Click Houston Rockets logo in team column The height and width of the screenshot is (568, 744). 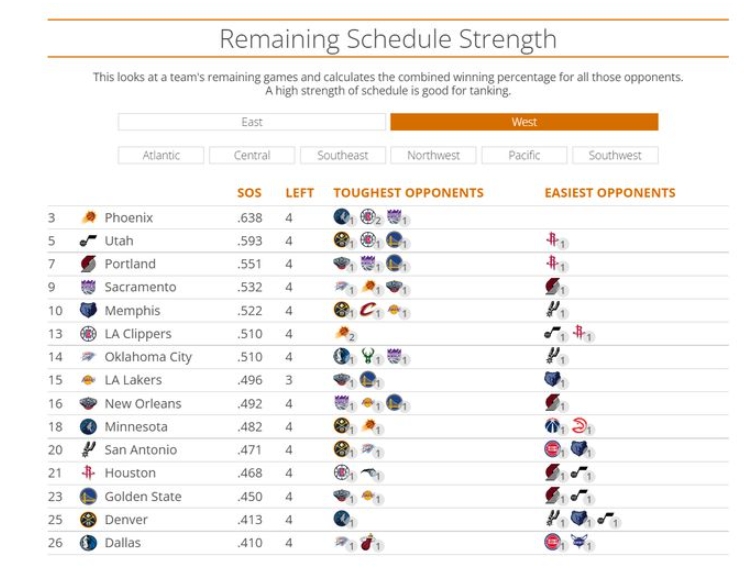tap(88, 473)
